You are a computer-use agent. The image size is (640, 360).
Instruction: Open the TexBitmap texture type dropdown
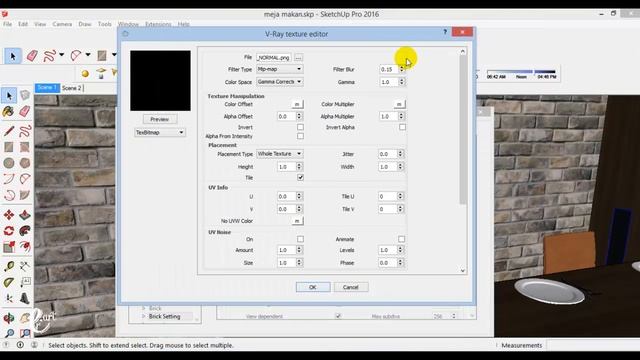(160, 132)
